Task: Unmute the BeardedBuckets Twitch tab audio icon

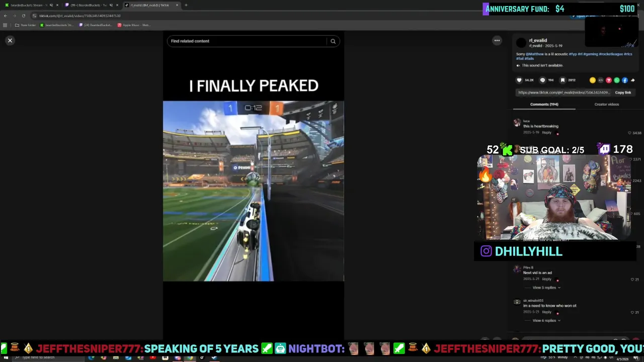Action: [111, 5]
